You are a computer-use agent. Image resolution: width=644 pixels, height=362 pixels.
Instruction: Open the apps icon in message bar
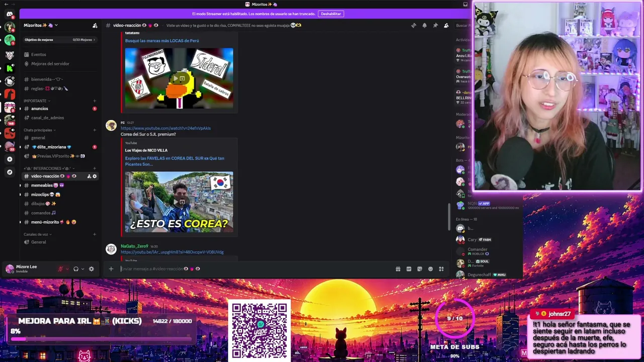pyautogui.click(x=441, y=269)
